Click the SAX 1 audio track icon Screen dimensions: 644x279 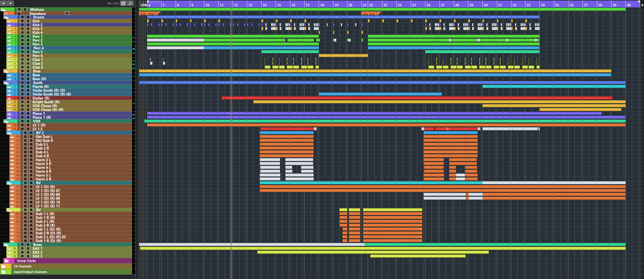pos(9,248)
